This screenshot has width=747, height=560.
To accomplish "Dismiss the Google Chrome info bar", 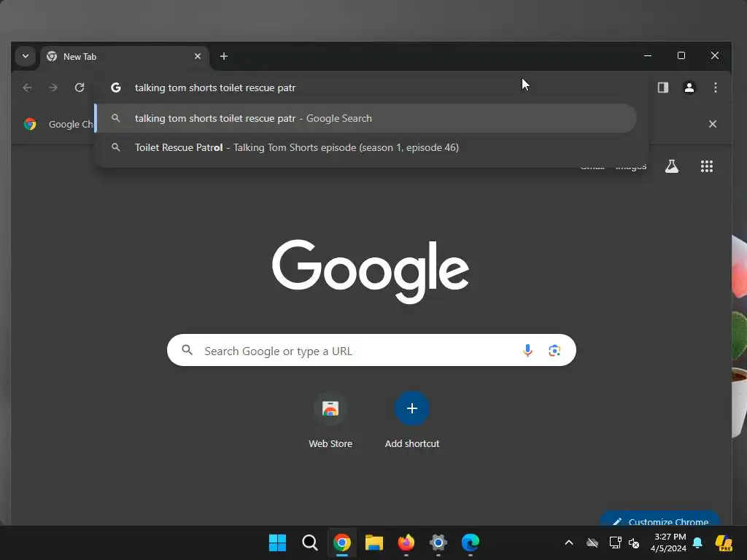I will click(x=712, y=124).
